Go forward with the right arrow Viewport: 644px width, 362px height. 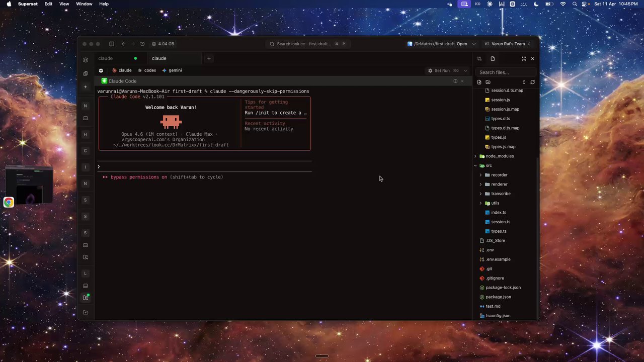[x=133, y=44]
